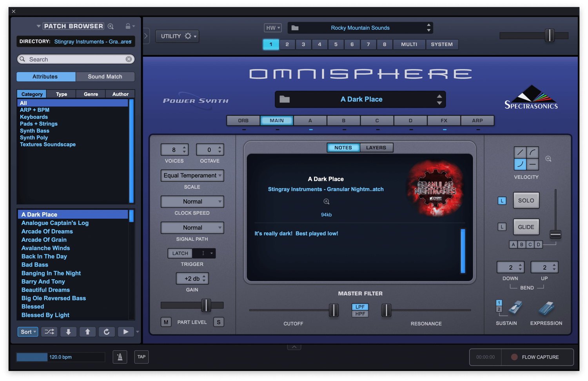The image size is (588, 381).
Task: Step up to the previous patch
Action: click(87, 332)
